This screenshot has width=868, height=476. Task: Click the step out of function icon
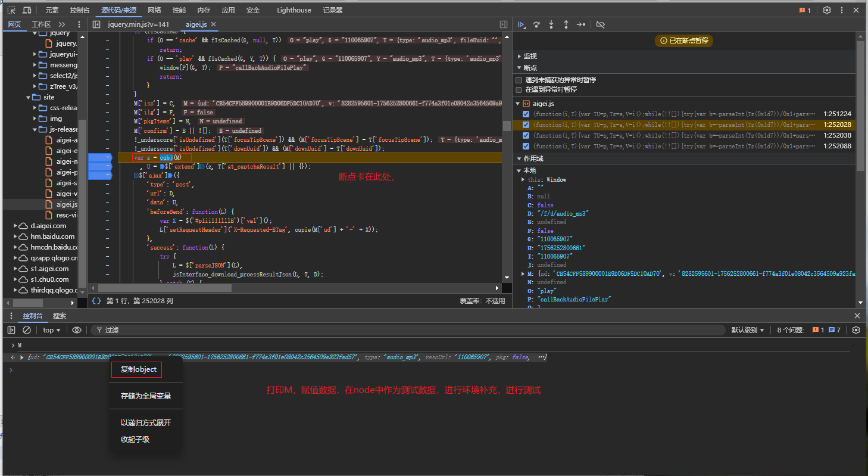[566, 24]
